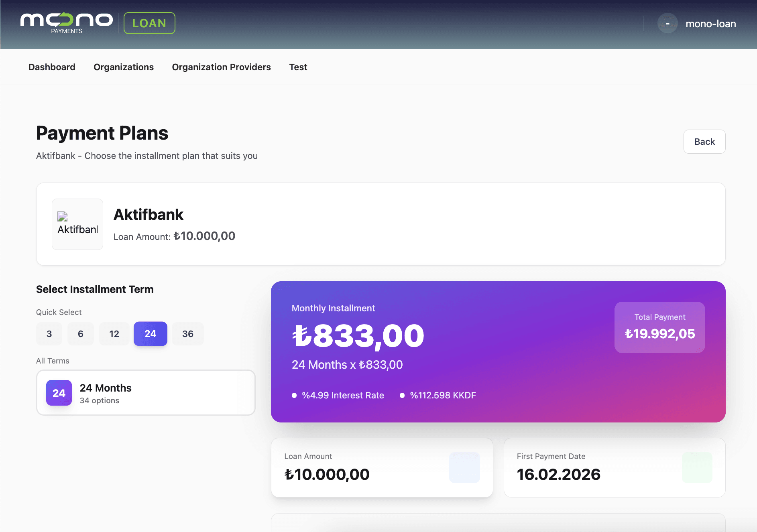757x532 pixels.
Task: Select the 3-month quick select option
Action: tap(49, 333)
